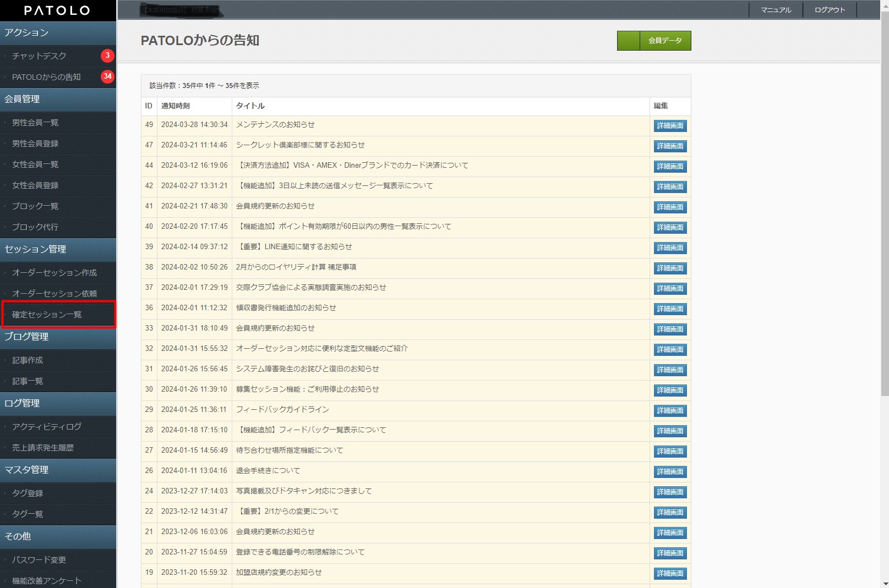Go to 男性会員登録 page
889x588 pixels.
58,143
